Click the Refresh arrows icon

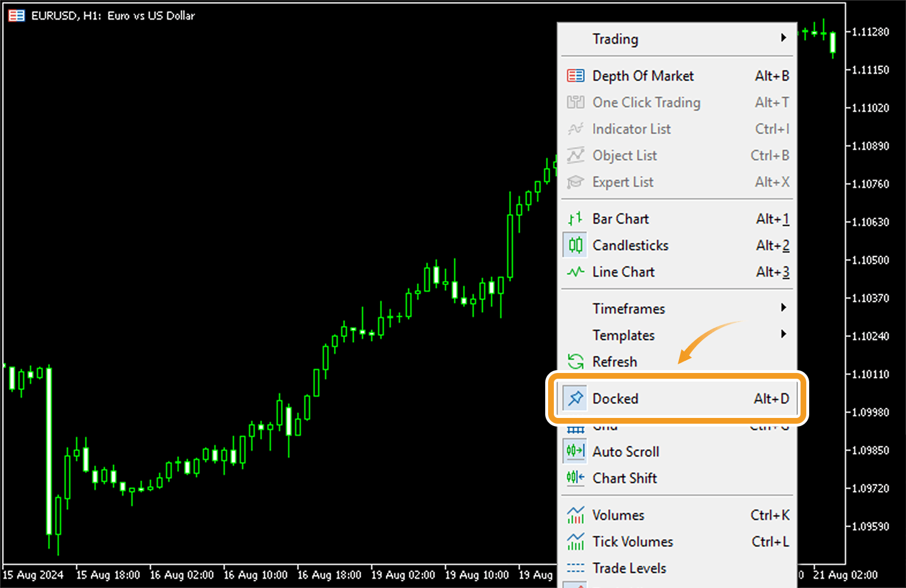(575, 362)
